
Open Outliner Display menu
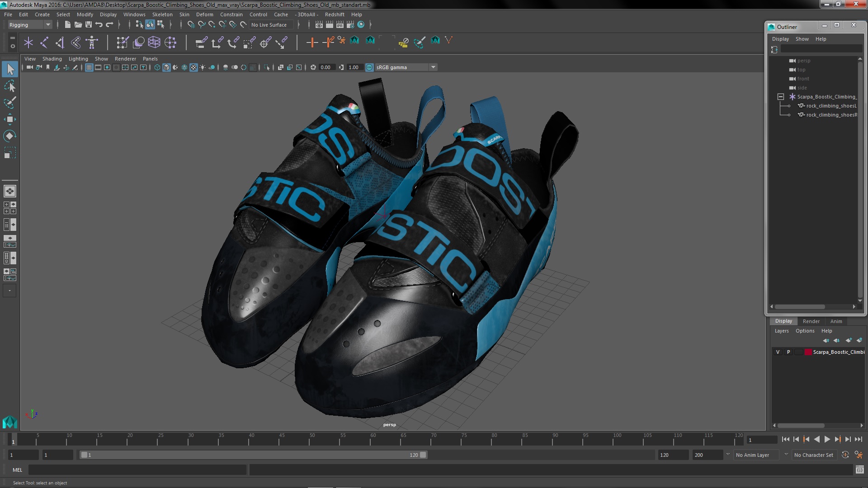pos(780,39)
